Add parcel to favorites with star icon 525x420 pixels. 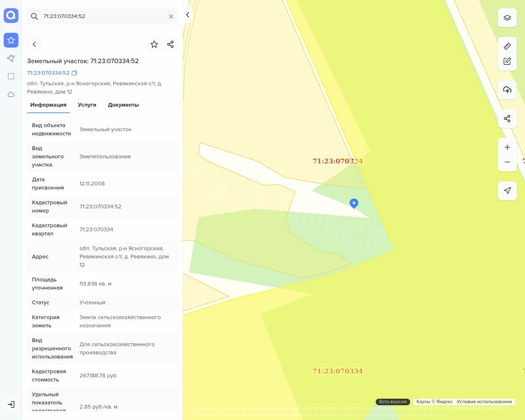tap(154, 44)
